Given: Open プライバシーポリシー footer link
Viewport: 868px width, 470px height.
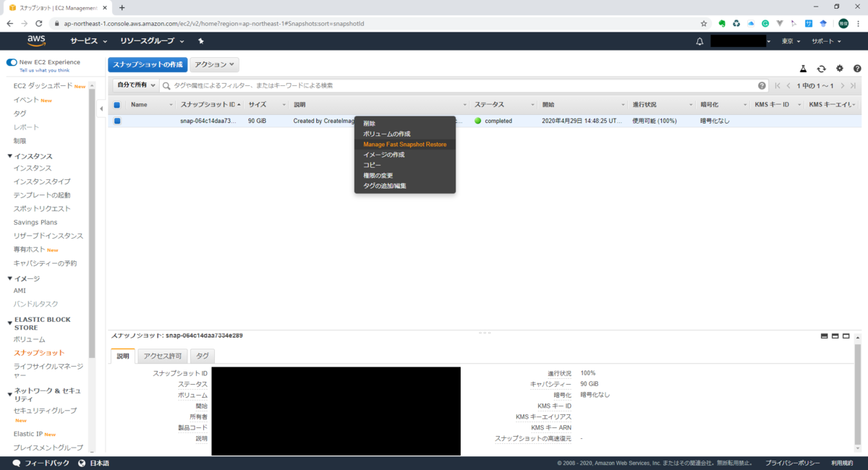Looking at the screenshot, I should [x=793, y=463].
